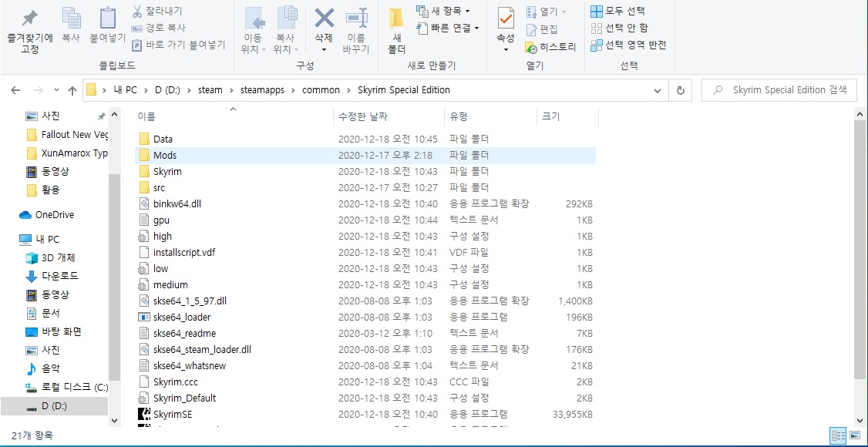Click the Up one level arrow
This screenshot has height=447, width=868.
[72, 90]
